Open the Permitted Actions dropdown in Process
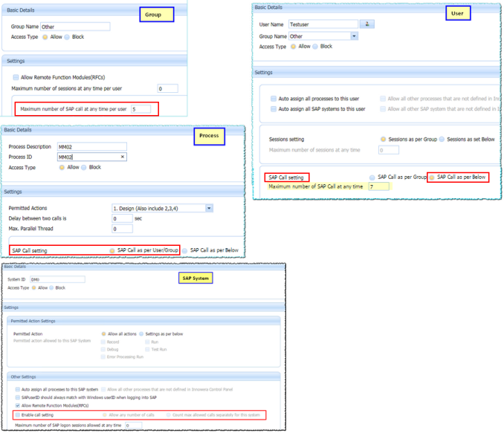This screenshot has width=504, height=433. coord(209,208)
